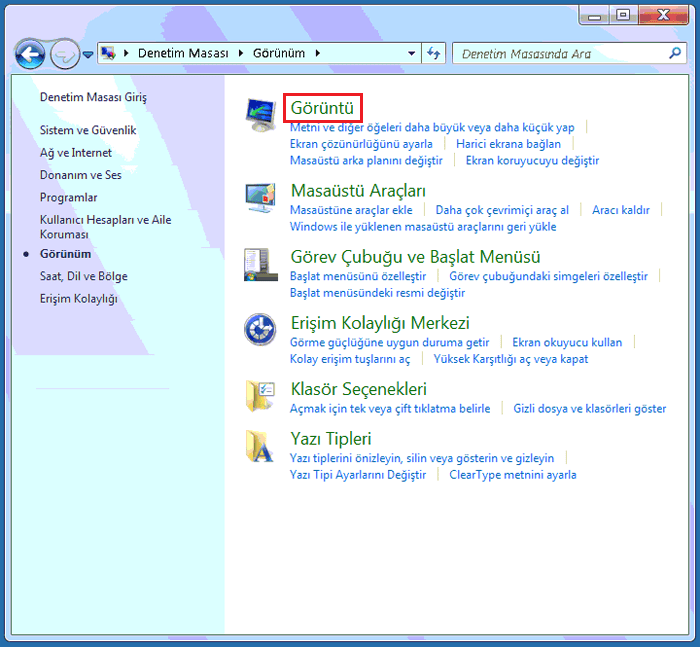Close the Control Panel window
Image resolution: width=700 pixels, height=647 pixels.
point(663,16)
